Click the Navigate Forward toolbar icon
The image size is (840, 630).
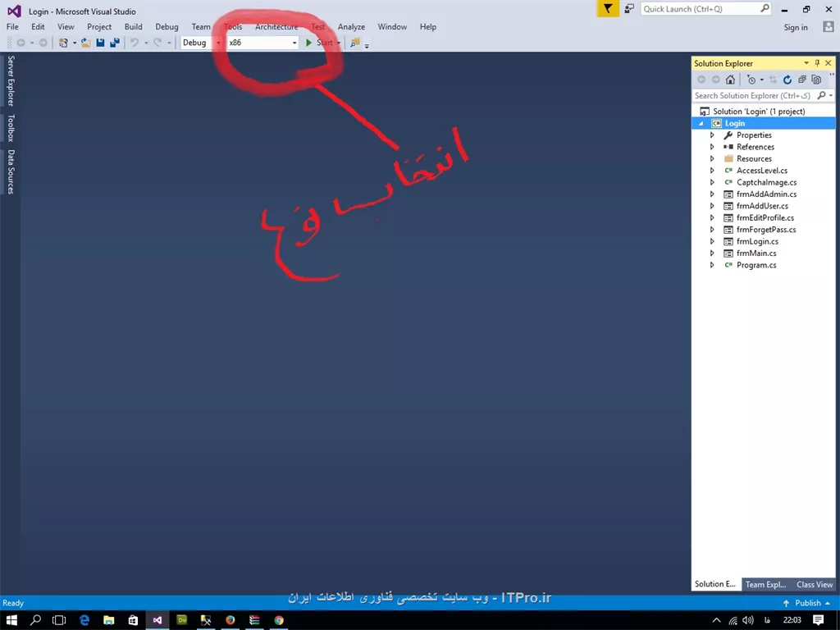point(43,43)
